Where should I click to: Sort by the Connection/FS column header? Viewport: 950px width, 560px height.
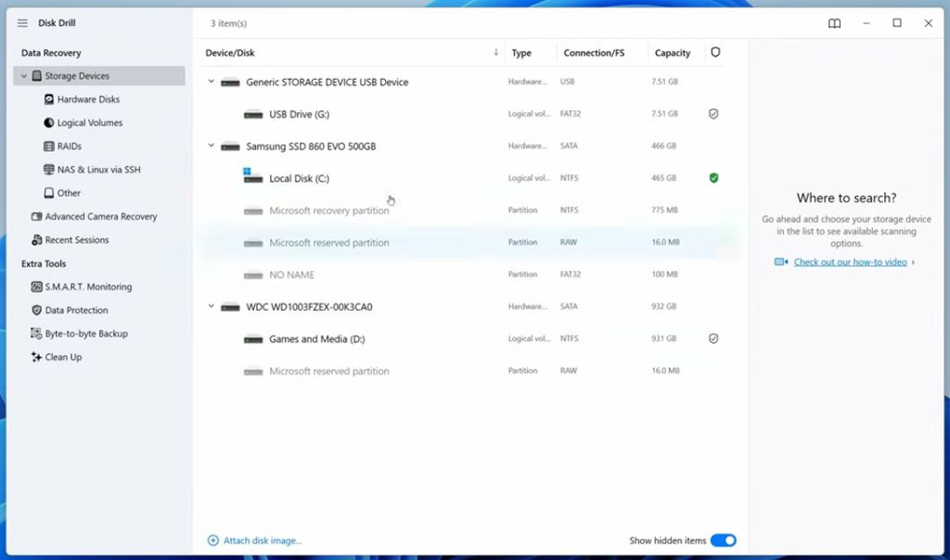click(x=594, y=53)
